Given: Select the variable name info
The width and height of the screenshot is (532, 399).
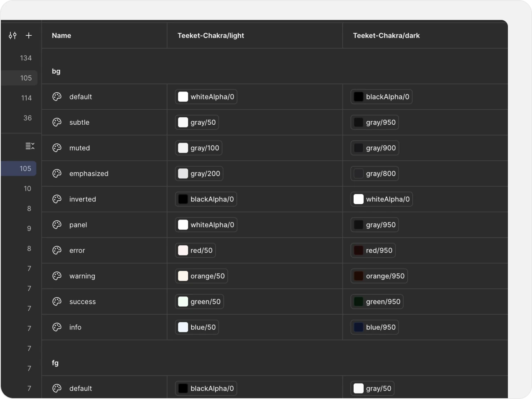Looking at the screenshot, I should 75,327.
